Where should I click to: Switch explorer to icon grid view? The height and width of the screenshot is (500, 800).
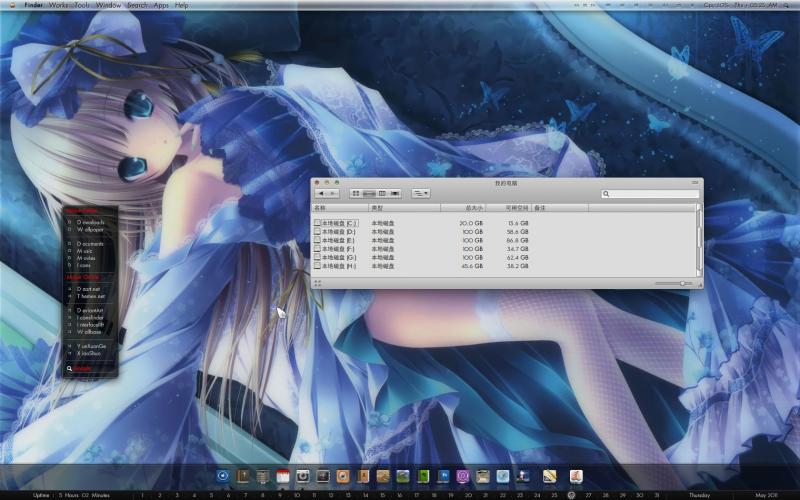point(356,193)
